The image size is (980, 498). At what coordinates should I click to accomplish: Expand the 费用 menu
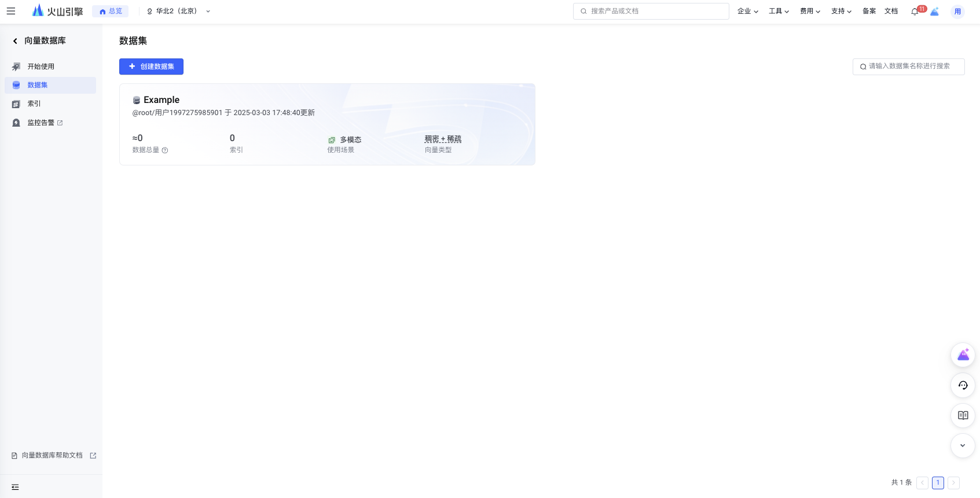(810, 11)
